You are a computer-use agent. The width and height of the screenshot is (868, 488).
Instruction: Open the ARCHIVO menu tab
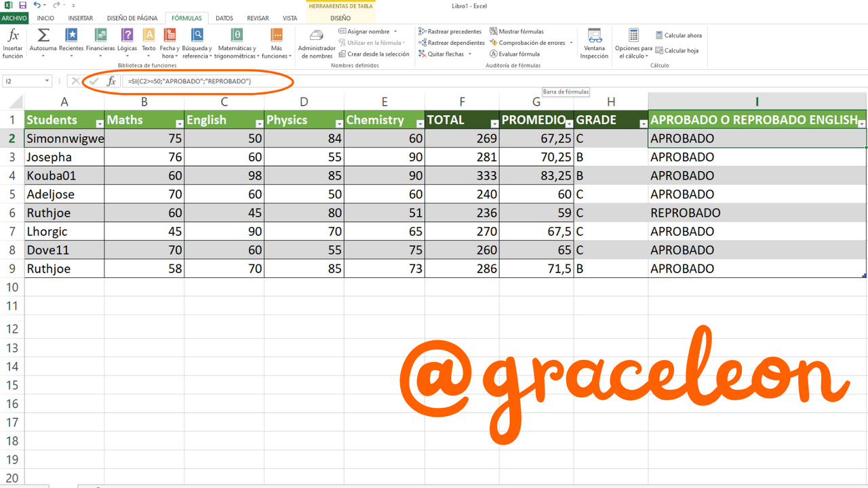click(15, 18)
